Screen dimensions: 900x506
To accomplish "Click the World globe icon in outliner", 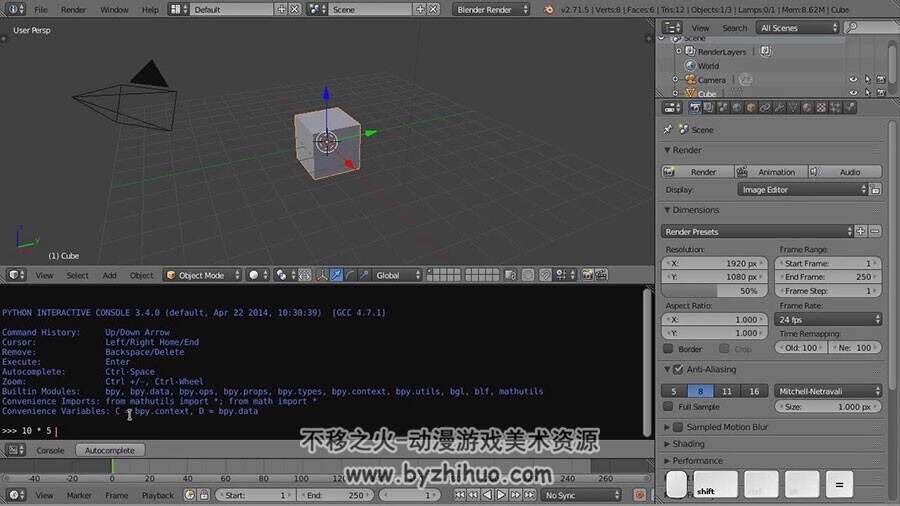I will (690, 65).
